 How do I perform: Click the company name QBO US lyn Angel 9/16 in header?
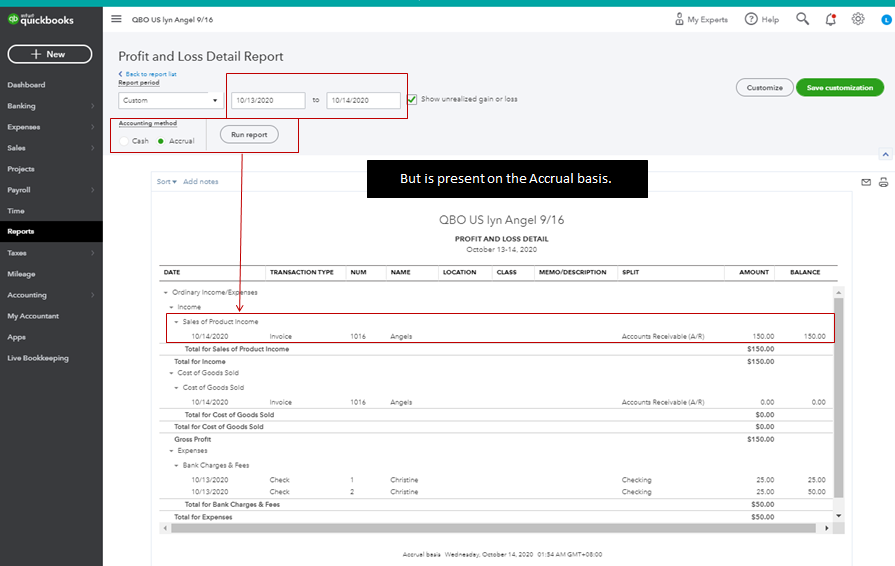pos(172,20)
